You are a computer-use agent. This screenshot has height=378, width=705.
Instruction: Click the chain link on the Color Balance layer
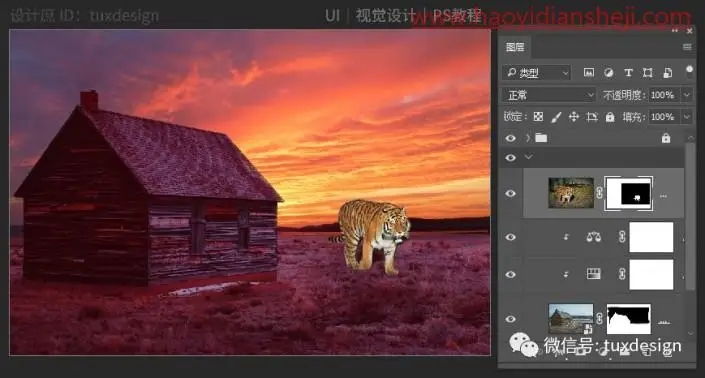pyautogui.click(x=622, y=237)
